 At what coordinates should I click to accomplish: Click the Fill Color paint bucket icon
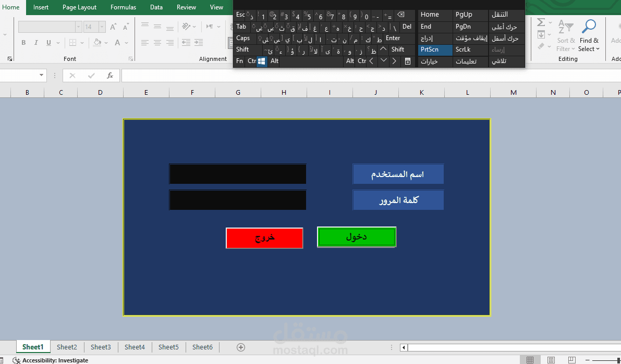(98, 43)
